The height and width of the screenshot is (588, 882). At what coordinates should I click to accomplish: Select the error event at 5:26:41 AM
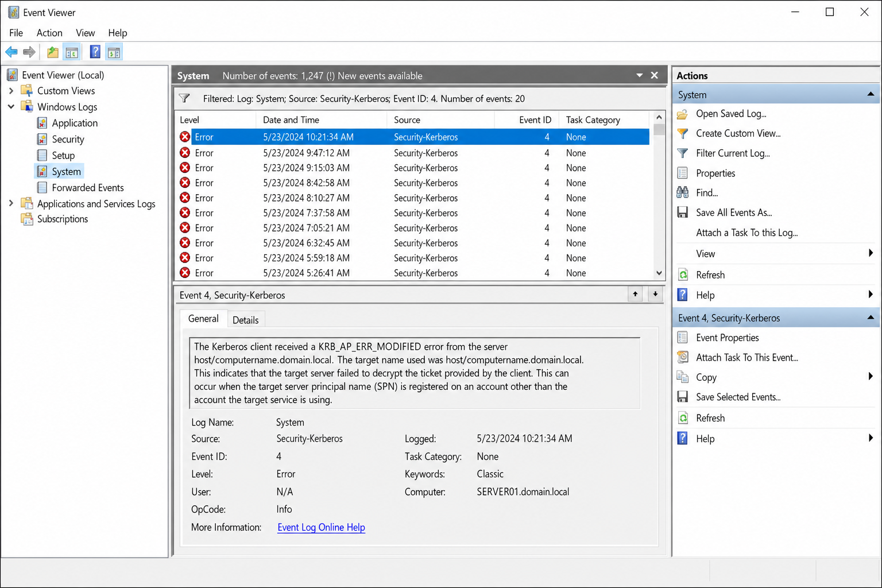412,273
